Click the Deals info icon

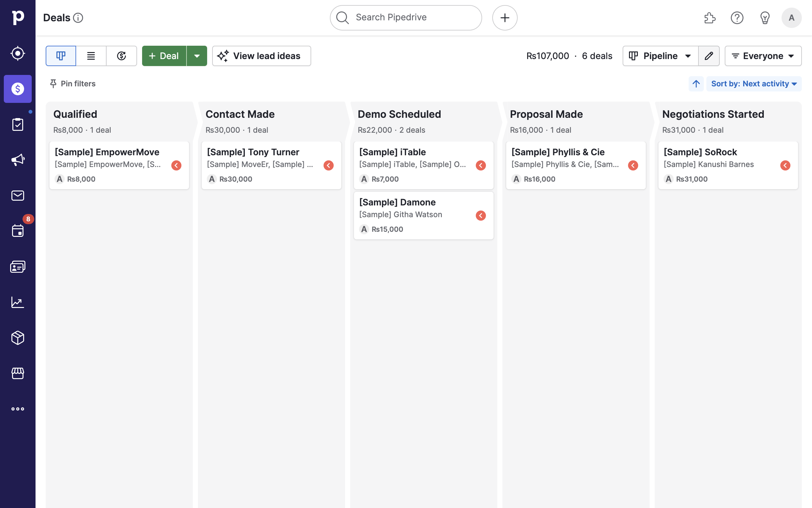(78, 18)
